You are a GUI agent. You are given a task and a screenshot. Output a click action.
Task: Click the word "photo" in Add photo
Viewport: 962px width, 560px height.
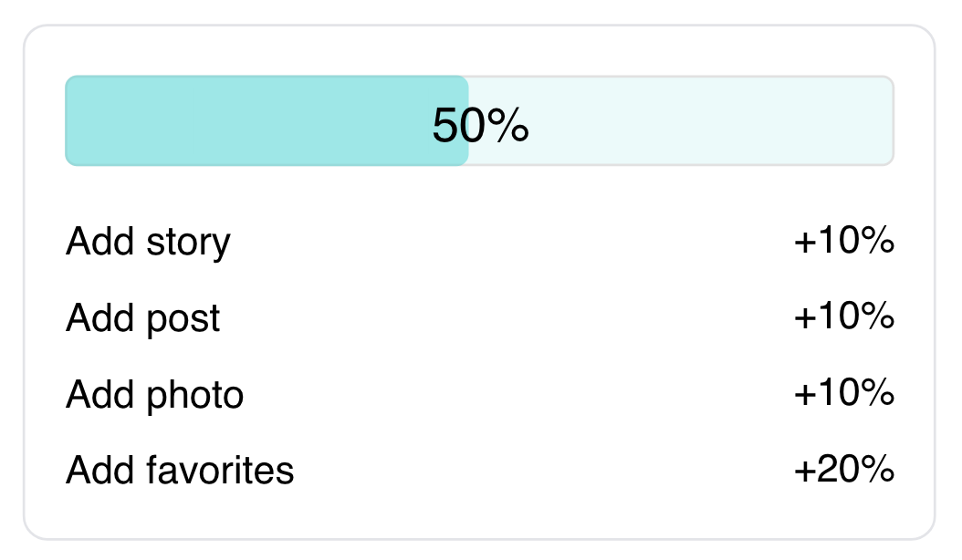pyautogui.click(x=194, y=395)
